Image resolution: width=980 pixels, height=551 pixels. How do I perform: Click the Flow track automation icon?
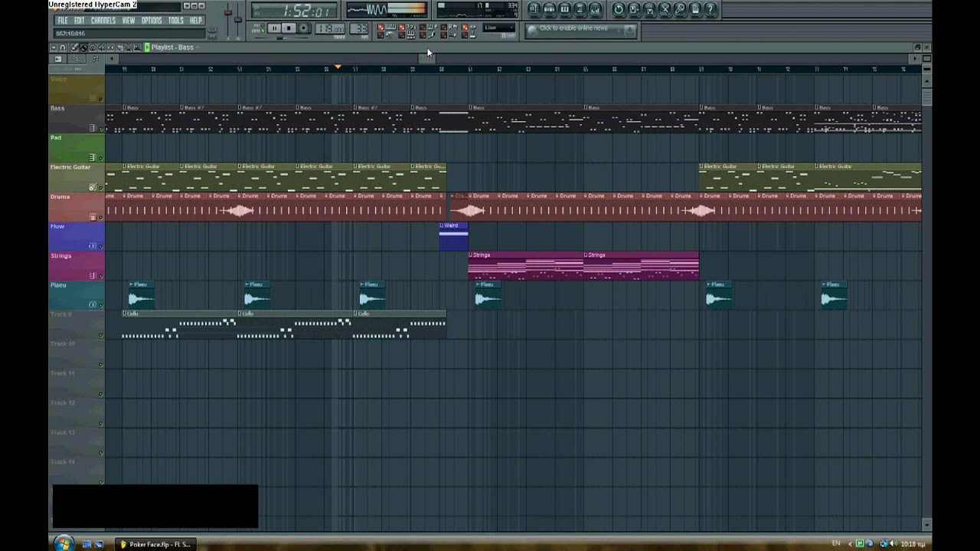click(x=93, y=246)
